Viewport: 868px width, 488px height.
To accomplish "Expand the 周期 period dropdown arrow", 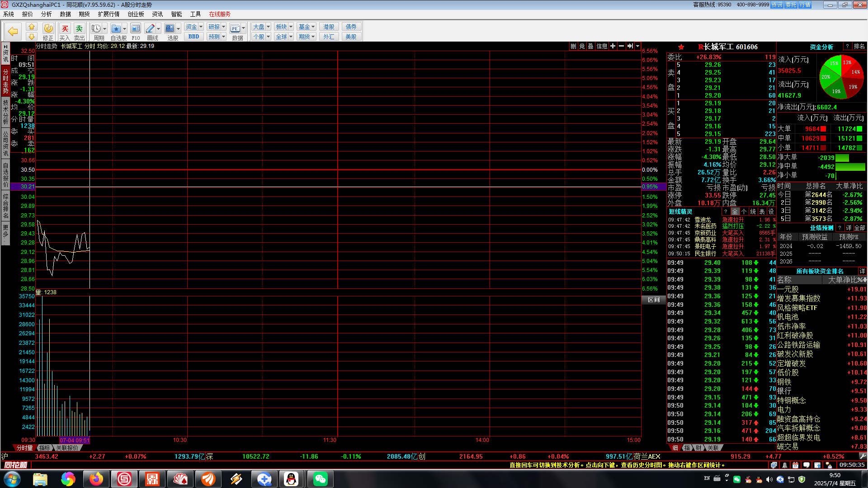I will click(x=104, y=29).
